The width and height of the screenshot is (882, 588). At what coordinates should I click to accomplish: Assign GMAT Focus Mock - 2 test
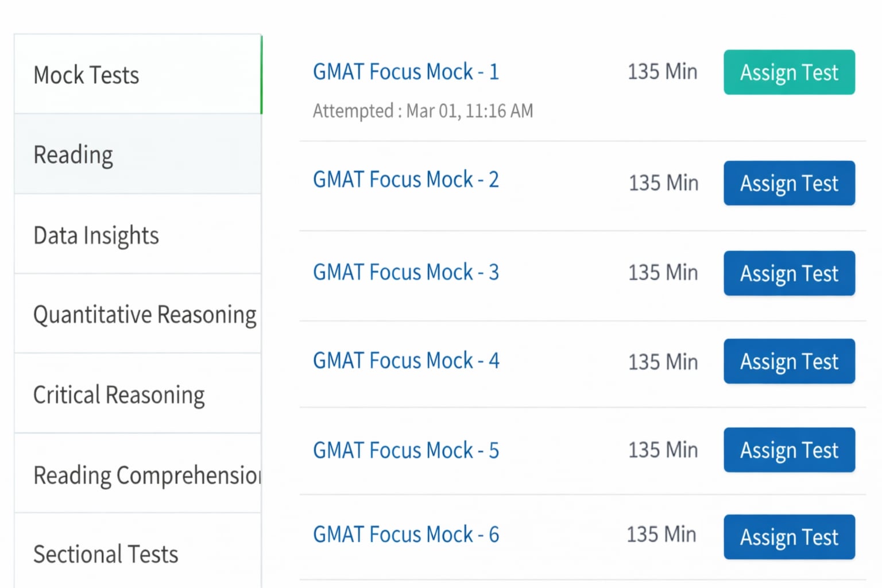(x=789, y=183)
